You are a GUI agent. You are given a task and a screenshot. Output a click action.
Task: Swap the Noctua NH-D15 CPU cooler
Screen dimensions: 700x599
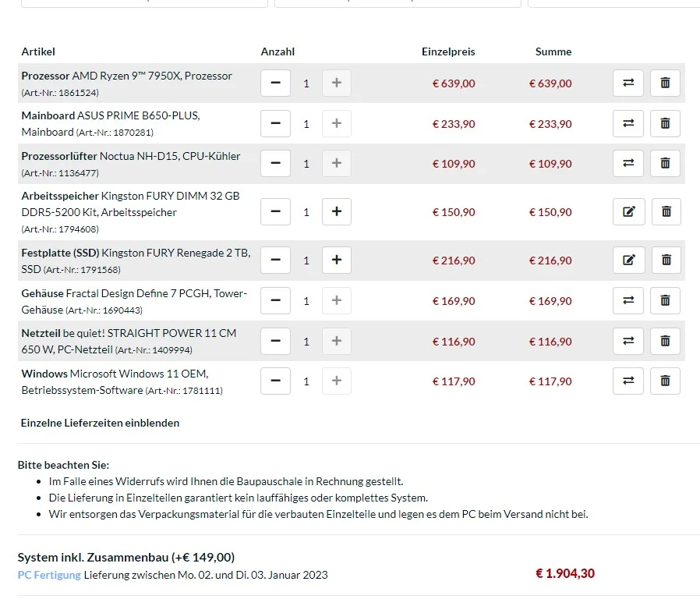tap(628, 164)
